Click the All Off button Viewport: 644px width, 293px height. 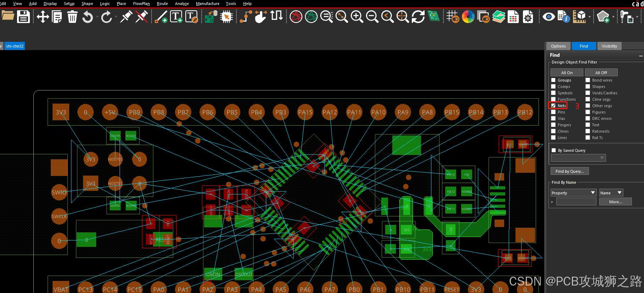click(x=601, y=72)
